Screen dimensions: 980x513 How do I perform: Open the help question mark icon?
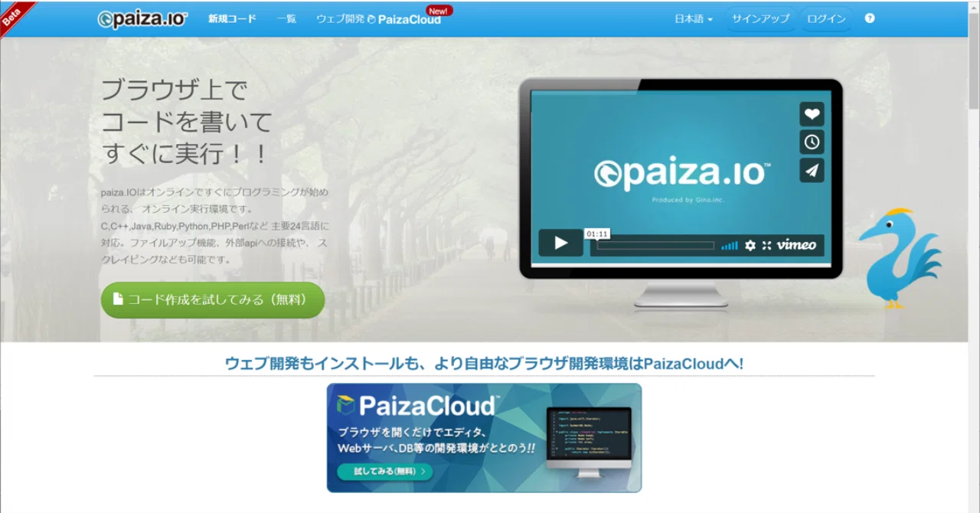tap(870, 18)
